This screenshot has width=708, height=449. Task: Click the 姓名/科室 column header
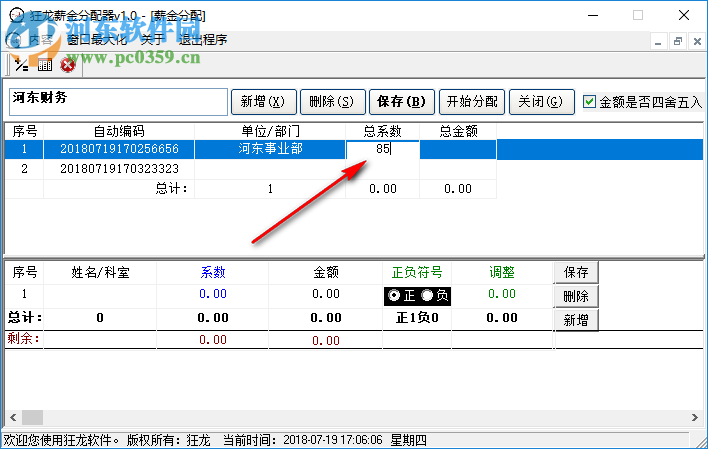pos(100,272)
